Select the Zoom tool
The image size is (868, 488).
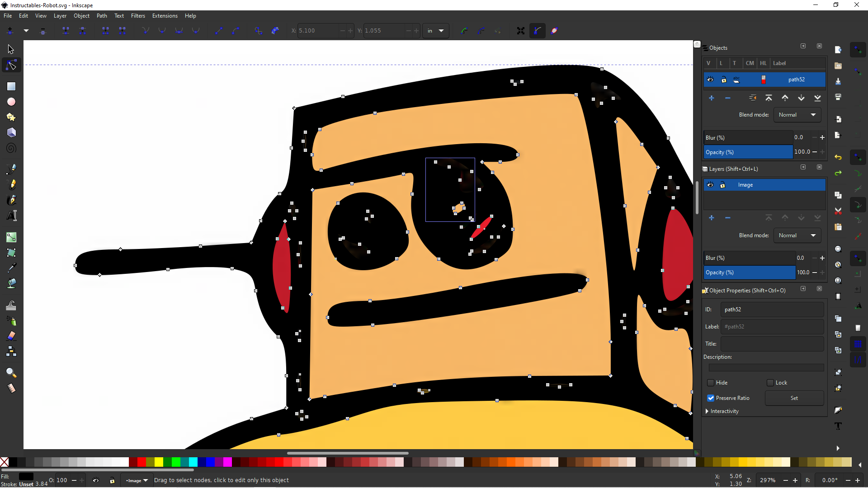pos(11,373)
